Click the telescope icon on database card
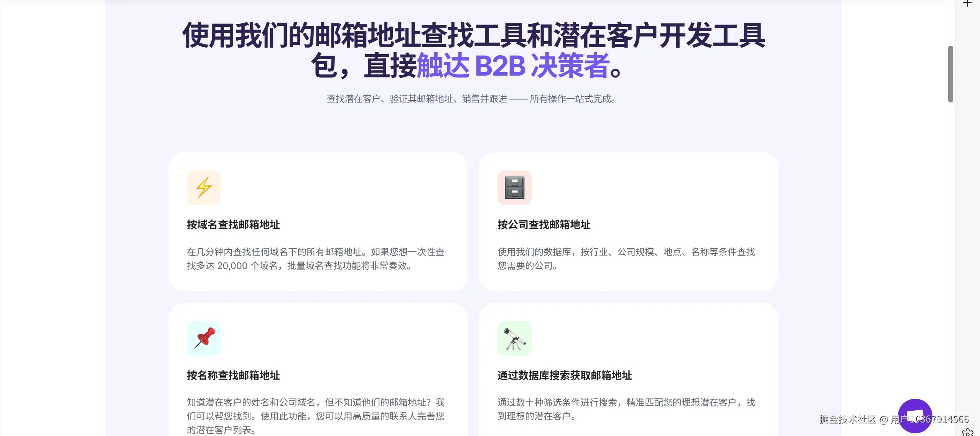 [x=514, y=338]
